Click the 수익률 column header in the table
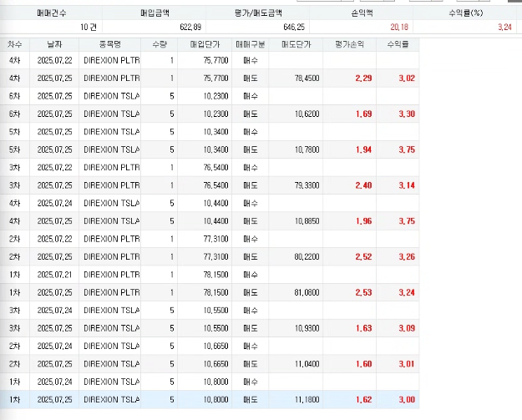This screenshot has height=420, width=522. coord(398,44)
